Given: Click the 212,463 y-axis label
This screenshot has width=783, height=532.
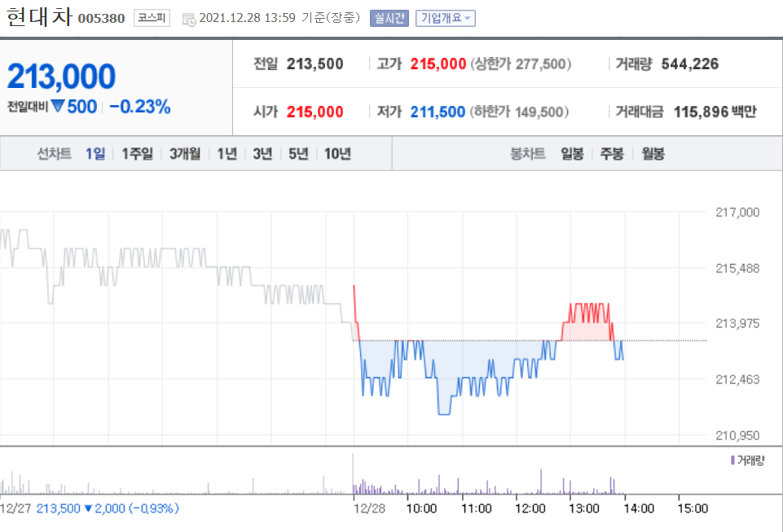Looking at the screenshot, I should tap(737, 379).
